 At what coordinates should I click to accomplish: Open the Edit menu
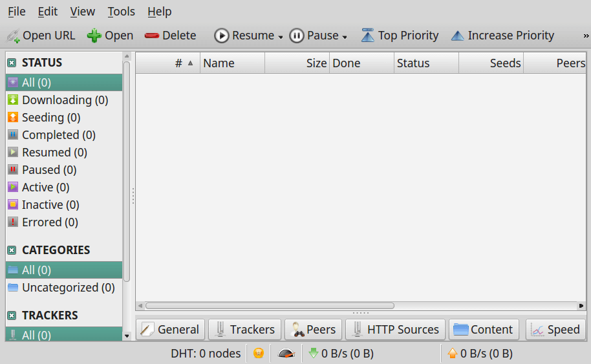coord(47,12)
